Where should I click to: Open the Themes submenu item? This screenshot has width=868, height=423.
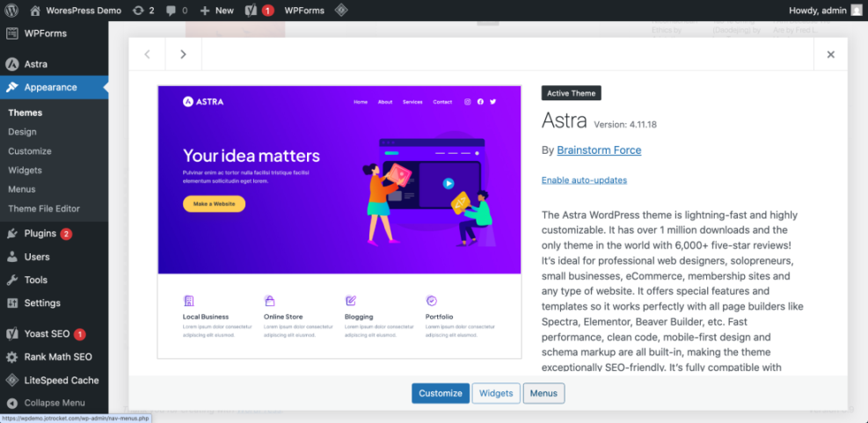26,113
